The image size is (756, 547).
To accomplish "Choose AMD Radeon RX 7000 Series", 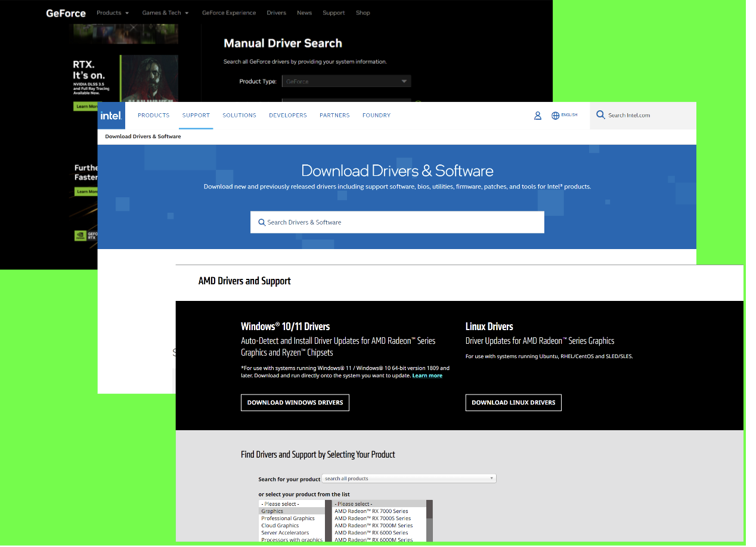I will click(x=371, y=511).
